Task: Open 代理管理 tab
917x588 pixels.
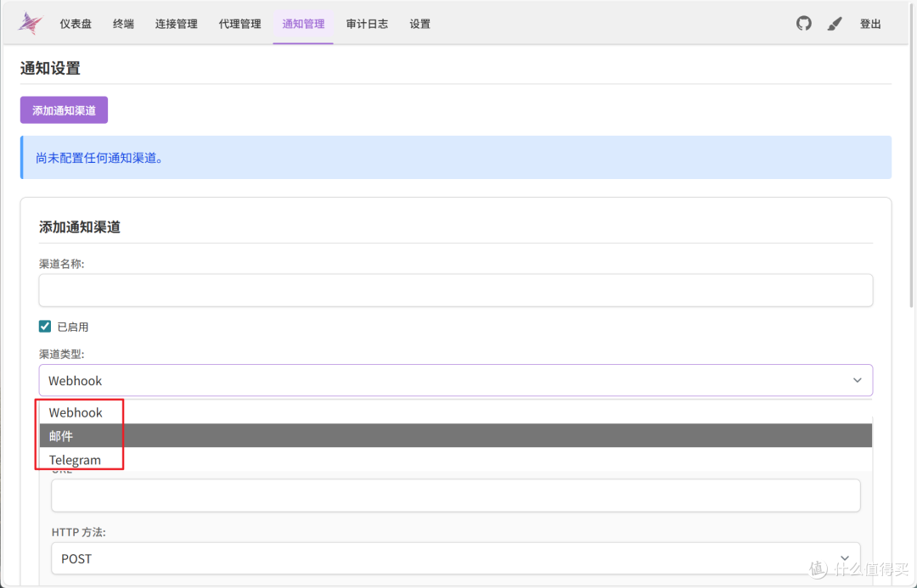Action: [x=239, y=24]
